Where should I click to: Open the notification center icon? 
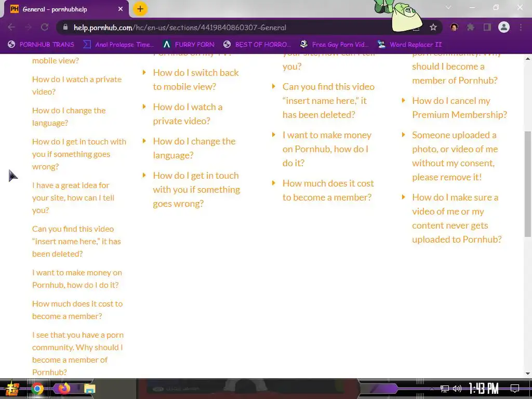[x=515, y=388]
